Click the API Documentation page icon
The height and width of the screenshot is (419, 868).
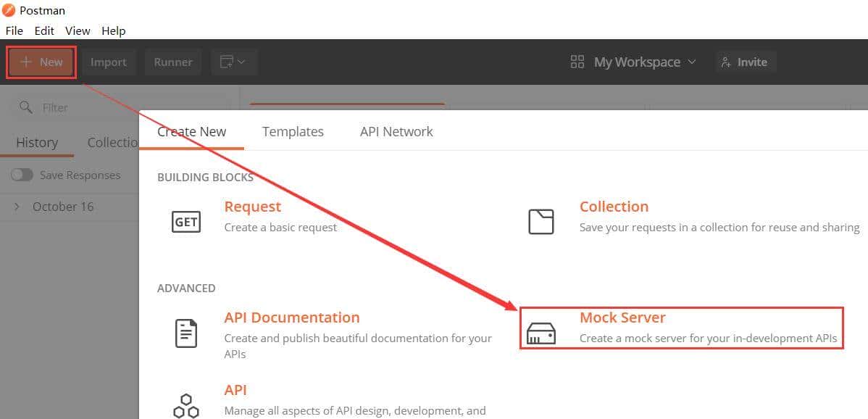pos(186,333)
